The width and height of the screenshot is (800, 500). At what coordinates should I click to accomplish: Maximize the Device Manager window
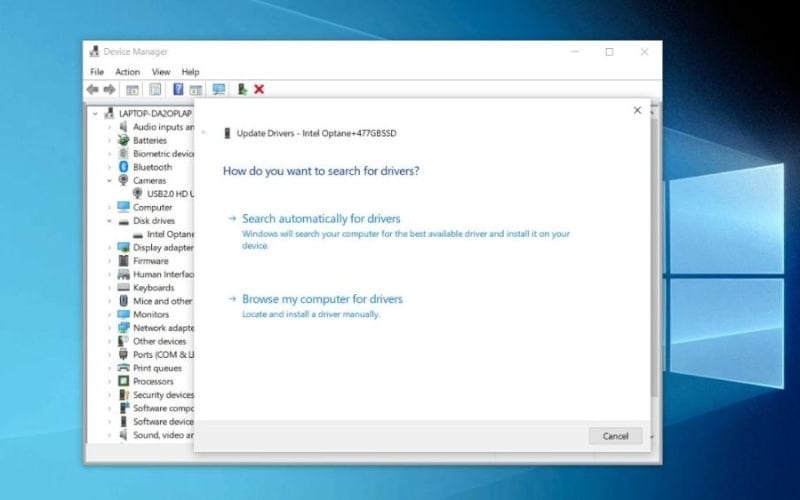tap(609, 52)
